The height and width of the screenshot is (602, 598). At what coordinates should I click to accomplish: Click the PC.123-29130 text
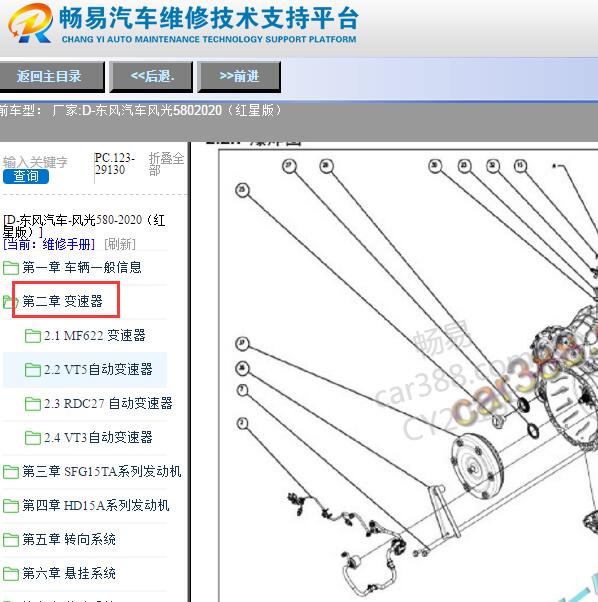tap(114, 164)
